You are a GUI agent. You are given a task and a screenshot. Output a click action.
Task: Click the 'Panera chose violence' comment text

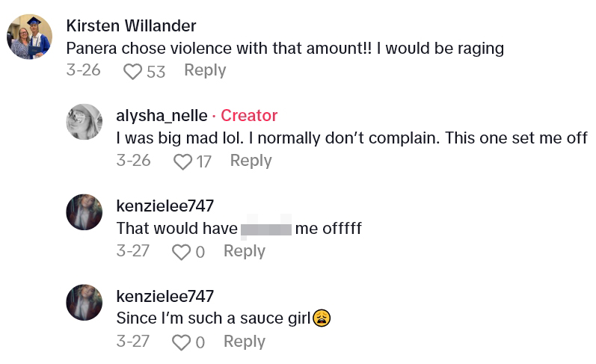pyautogui.click(x=285, y=48)
